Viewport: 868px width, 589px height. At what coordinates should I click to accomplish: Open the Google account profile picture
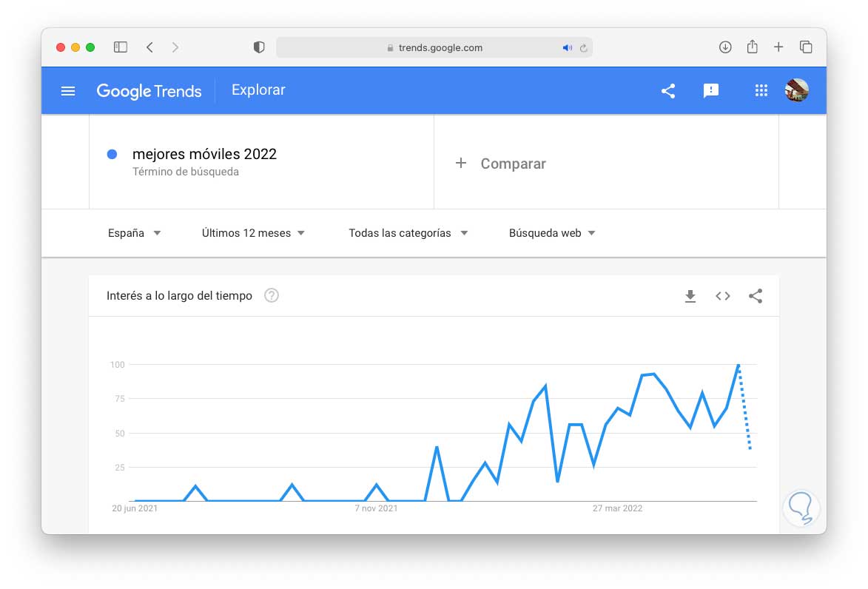point(796,90)
